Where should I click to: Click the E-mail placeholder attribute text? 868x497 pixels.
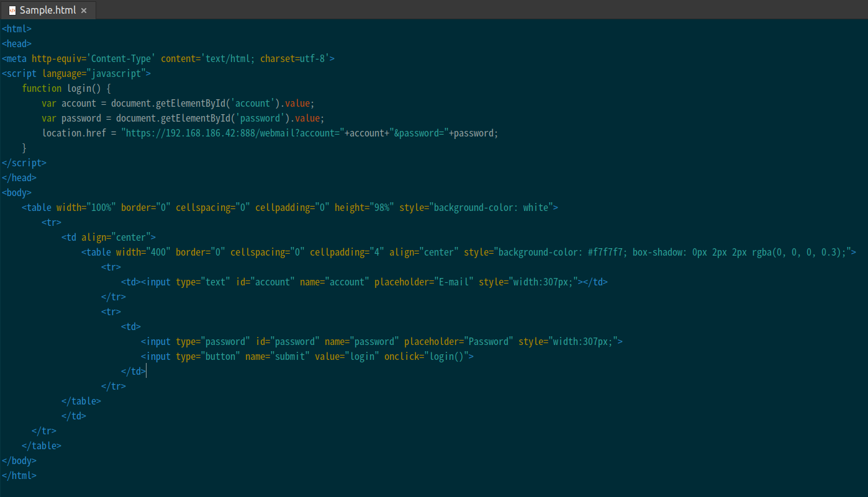coord(424,282)
